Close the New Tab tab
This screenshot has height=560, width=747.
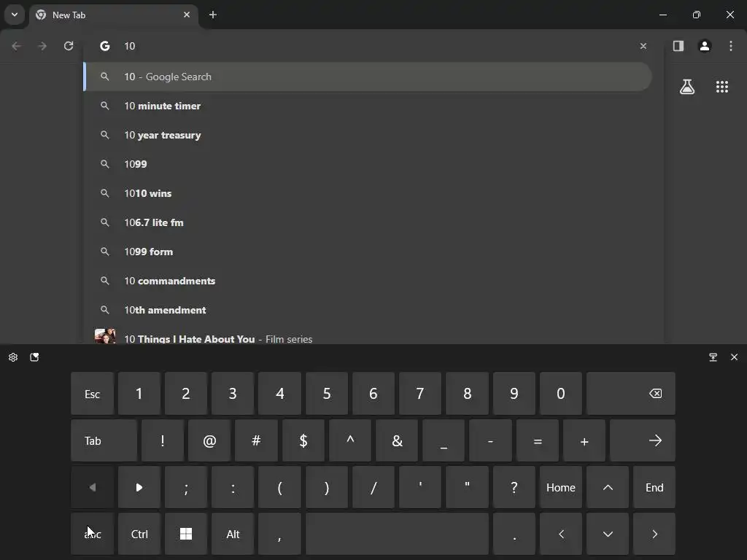[187, 15]
